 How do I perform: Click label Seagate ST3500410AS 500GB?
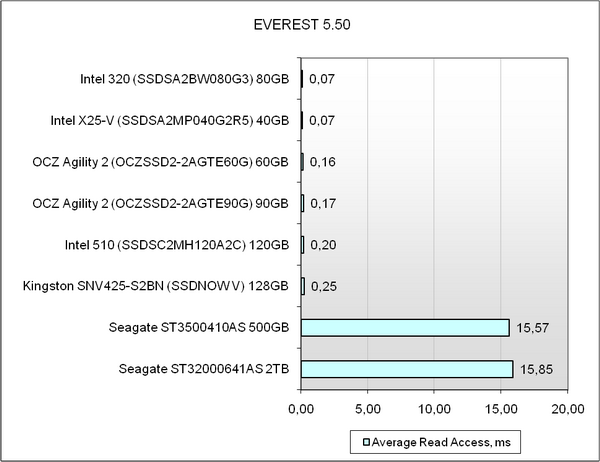[199, 328]
